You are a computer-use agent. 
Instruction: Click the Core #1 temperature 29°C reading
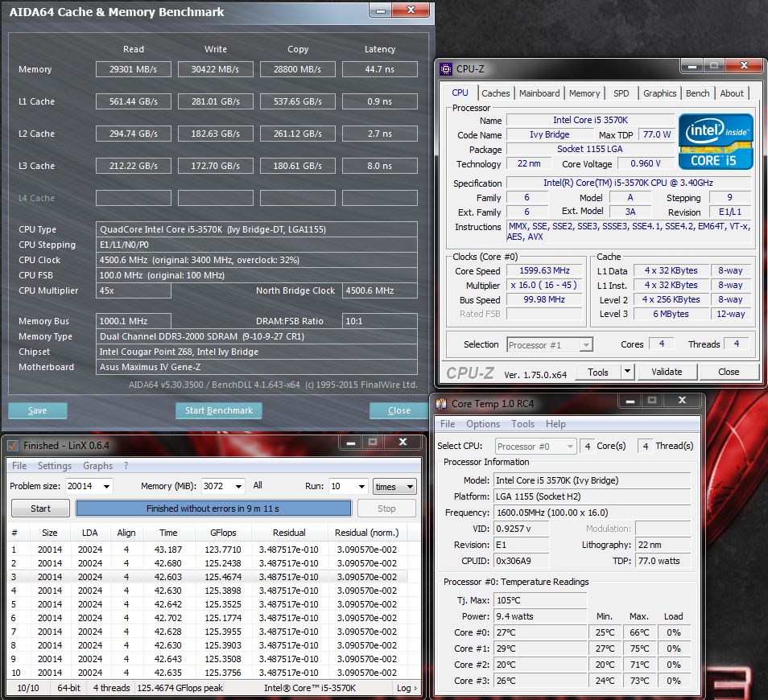(x=539, y=649)
